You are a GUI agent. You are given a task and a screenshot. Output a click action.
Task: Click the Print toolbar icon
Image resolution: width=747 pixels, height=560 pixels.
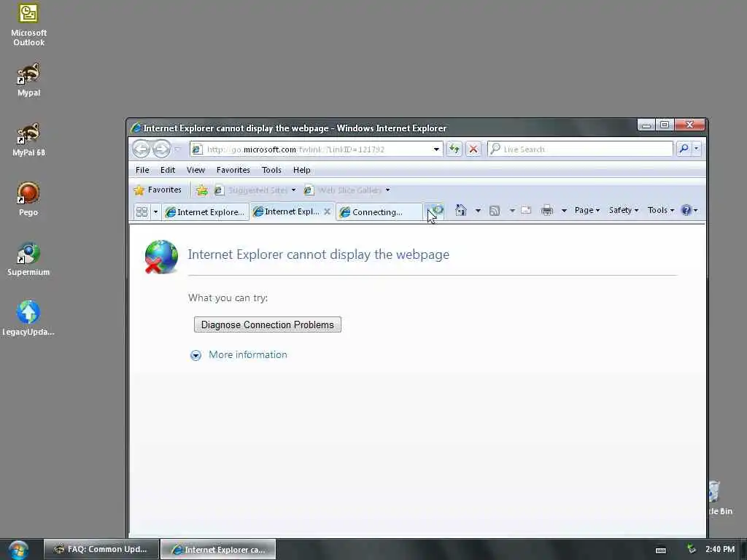[547, 211]
